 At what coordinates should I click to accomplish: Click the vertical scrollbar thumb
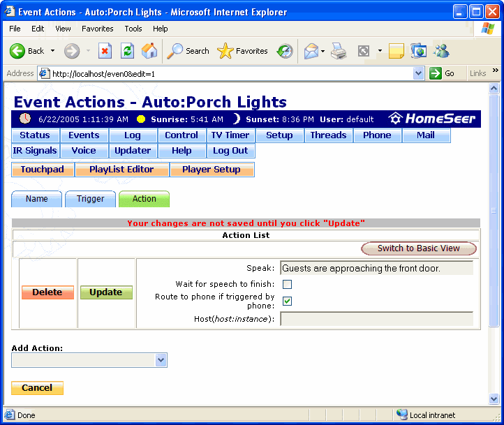coord(494,211)
